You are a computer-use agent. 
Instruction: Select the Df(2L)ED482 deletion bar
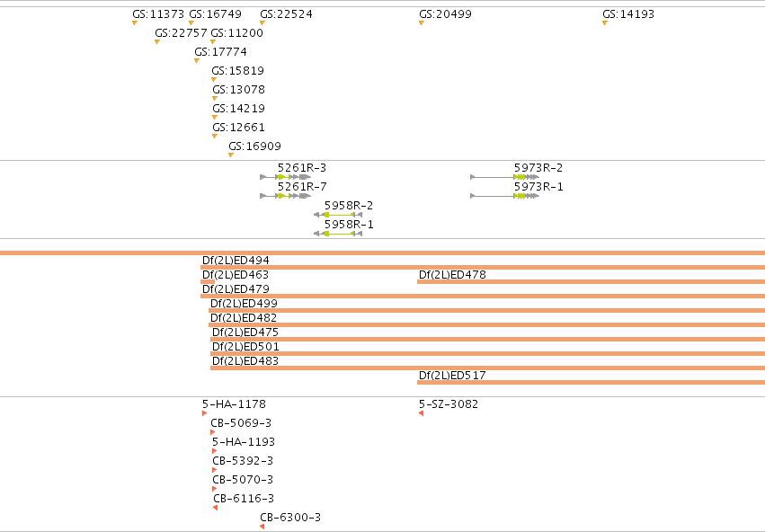[486, 324]
